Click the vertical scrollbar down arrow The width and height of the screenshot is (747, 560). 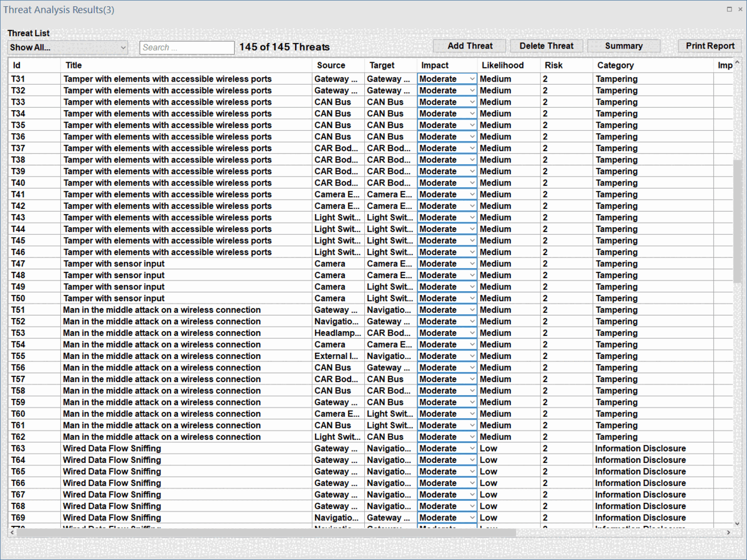[x=738, y=525]
